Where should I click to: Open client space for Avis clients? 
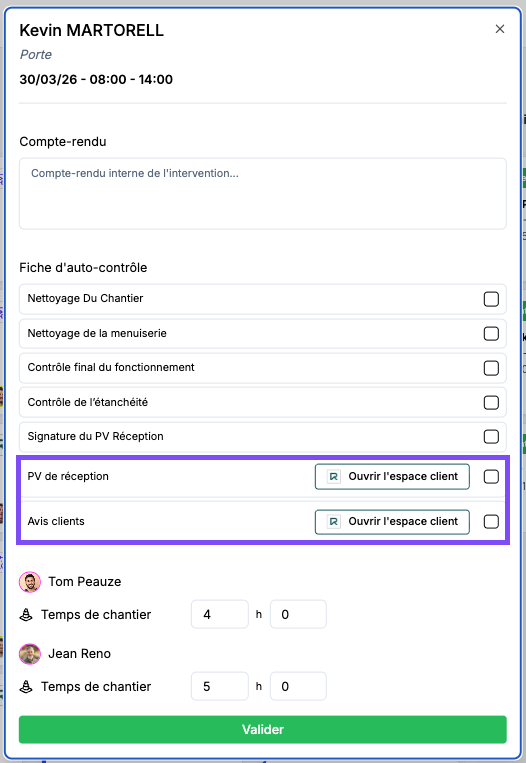tap(392, 522)
